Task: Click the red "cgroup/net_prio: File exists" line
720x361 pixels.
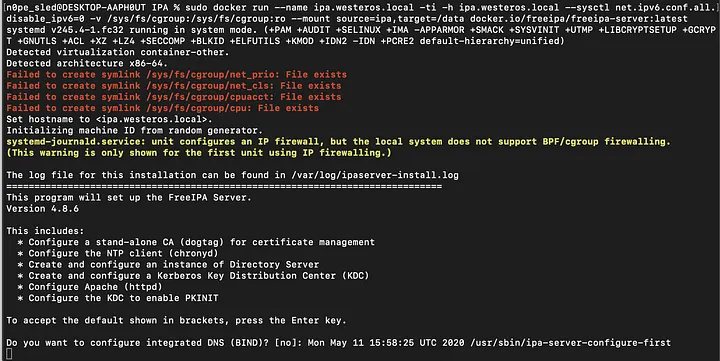Action: (176, 74)
